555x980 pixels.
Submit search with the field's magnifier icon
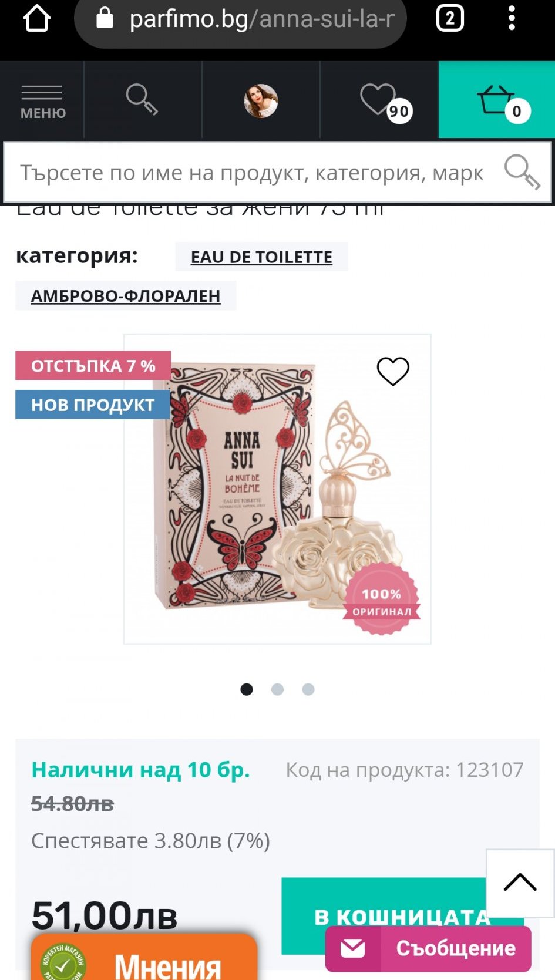pyautogui.click(x=522, y=173)
